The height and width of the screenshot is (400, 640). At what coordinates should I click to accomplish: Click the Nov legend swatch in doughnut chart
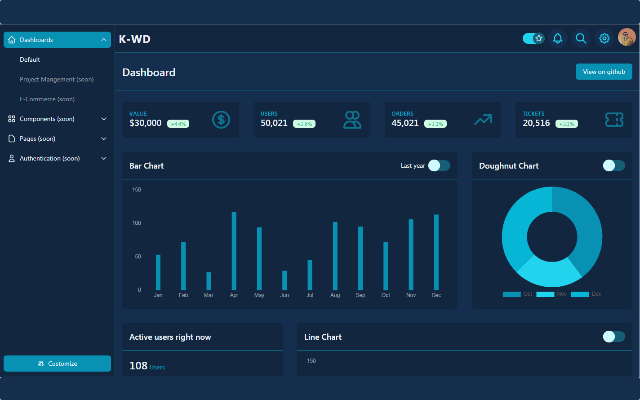tap(545, 294)
